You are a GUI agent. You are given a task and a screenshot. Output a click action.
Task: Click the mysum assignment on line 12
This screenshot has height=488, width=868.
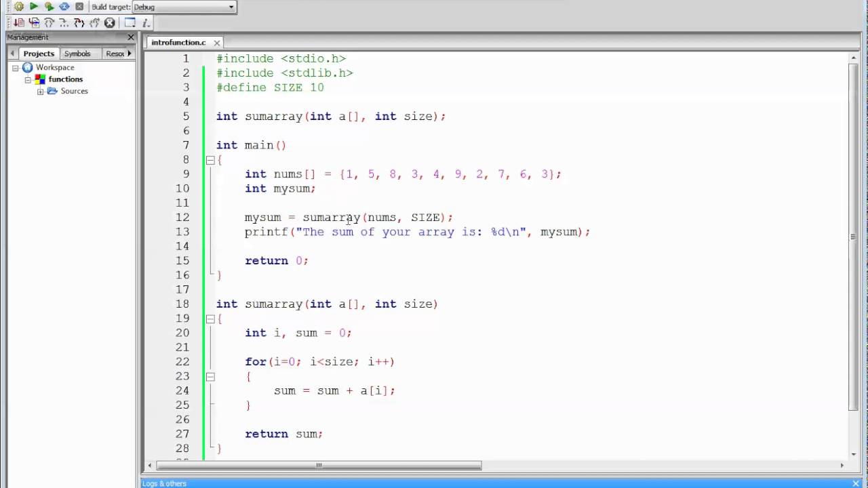(349, 218)
